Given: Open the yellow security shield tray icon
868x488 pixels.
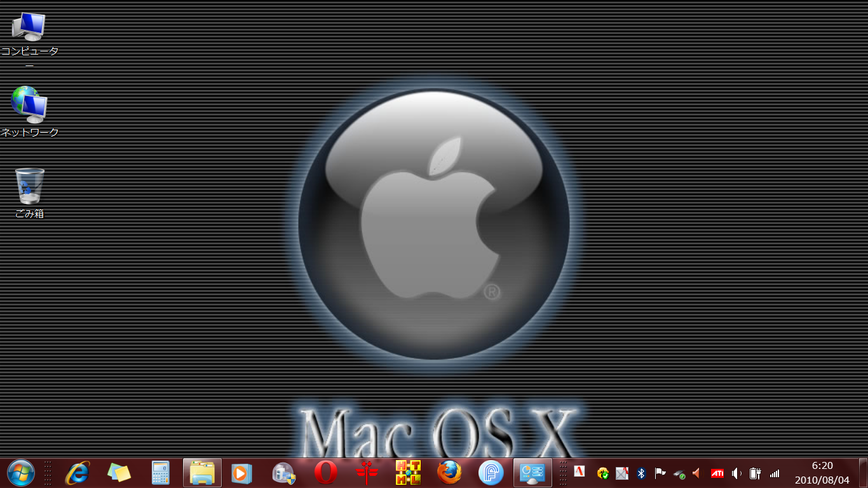Looking at the screenshot, I should [603, 473].
